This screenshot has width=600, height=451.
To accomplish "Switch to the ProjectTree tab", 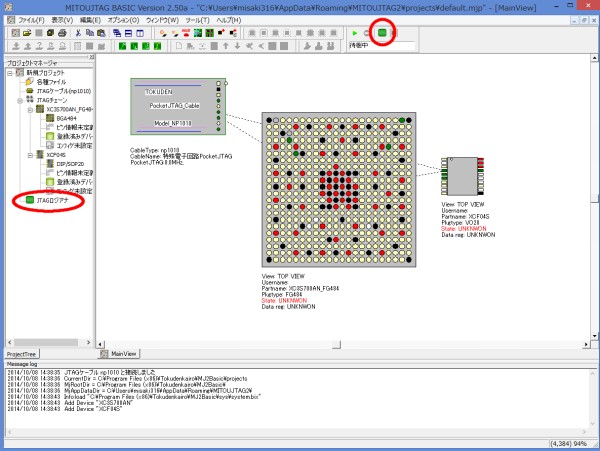I will [x=24, y=353].
